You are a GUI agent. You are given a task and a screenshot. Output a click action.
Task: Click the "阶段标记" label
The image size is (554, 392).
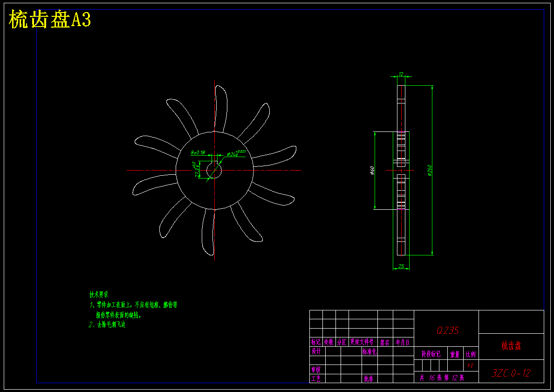coord(431,354)
